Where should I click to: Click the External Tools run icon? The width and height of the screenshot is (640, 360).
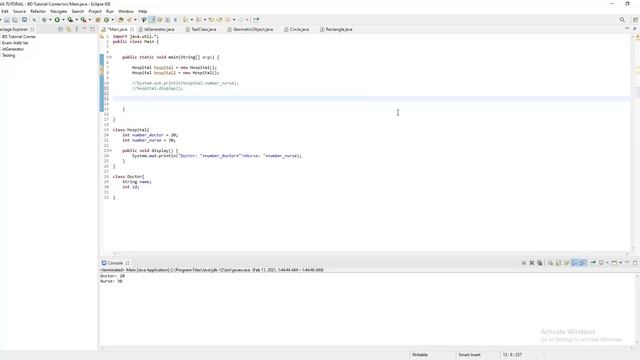click(x=83, y=20)
